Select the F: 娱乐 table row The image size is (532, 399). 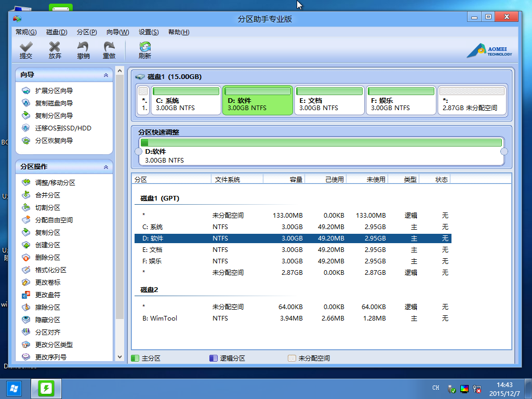(x=293, y=261)
